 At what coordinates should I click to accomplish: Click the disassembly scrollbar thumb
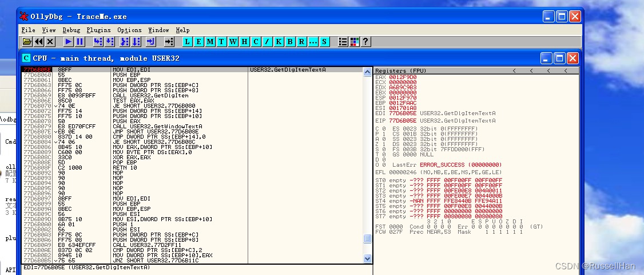point(368,239)
